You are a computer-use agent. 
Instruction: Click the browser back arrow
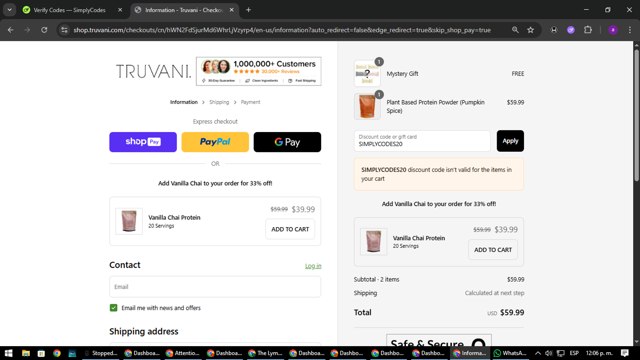[11, 30]
